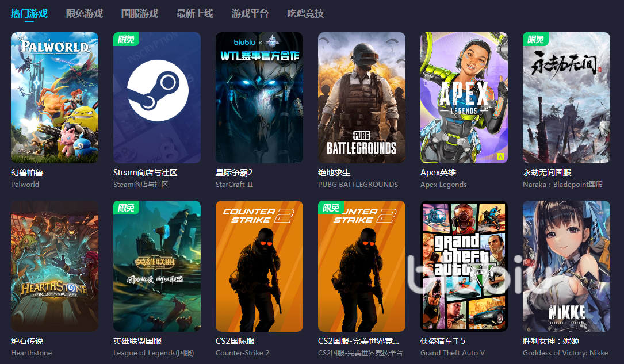Switch to the 吃鸡竞技 tab
The width and height of the screenshot is (624, 364).
(x=305, y=13)
